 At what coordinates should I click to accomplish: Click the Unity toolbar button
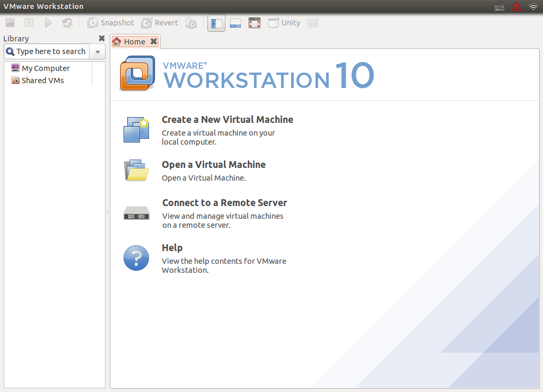click(284, 23)
